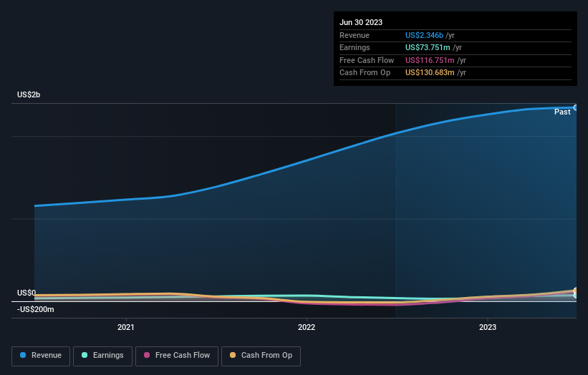Click the US$130.683m cash from op value

pos(430,73)
